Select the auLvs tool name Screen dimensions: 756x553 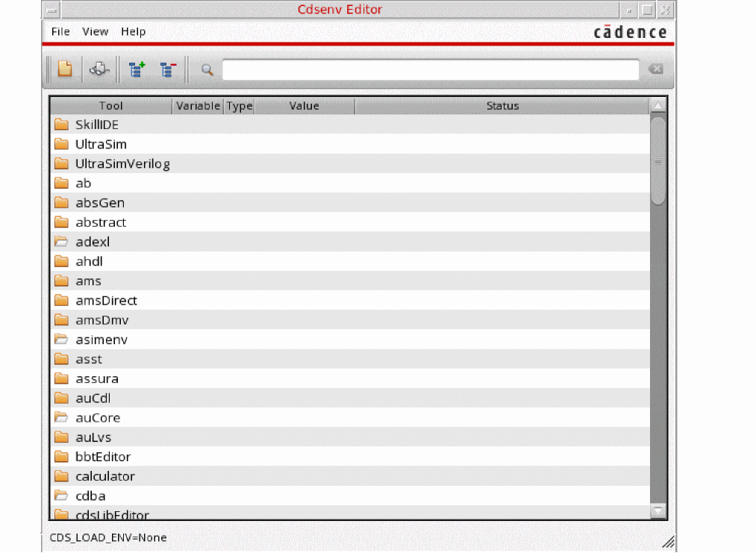tap(93, 437)
